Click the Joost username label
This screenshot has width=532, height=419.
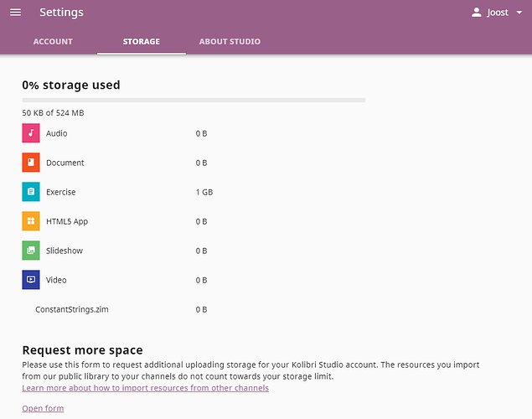pyautogui.click(x=498, y=13)
